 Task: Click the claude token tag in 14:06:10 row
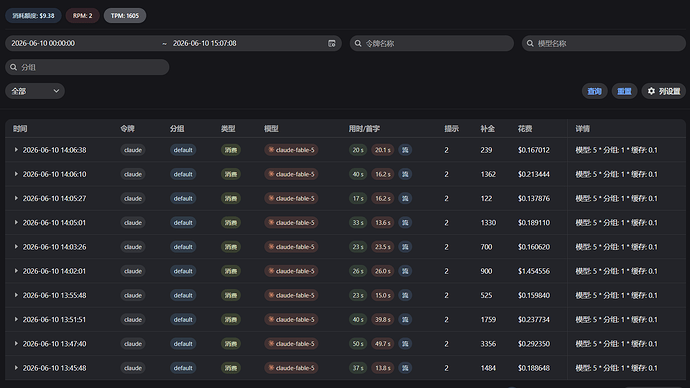click(x=133, y=174)
